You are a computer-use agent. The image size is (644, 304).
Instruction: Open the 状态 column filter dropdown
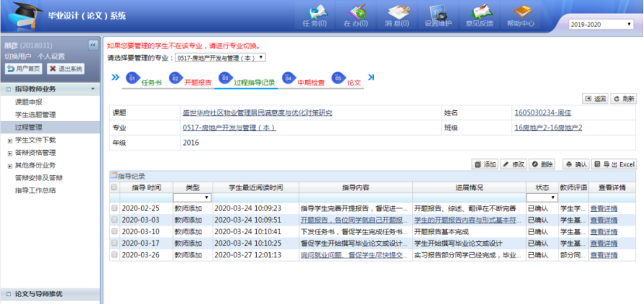point(542,197)
